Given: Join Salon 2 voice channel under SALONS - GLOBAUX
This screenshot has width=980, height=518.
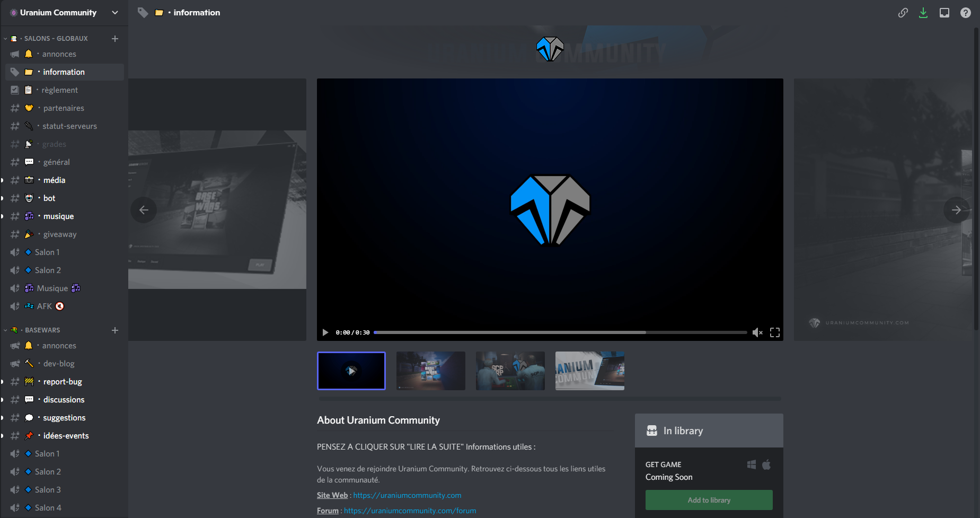Looking at the screenshot, I should point(64,270).
